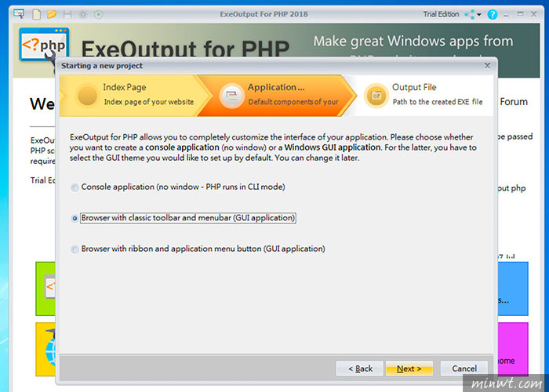This screenshot has width=549, height=392.
Task: Click the magenta Home tile in the main window
Action: pyautogui.click(x=513, y=350)
